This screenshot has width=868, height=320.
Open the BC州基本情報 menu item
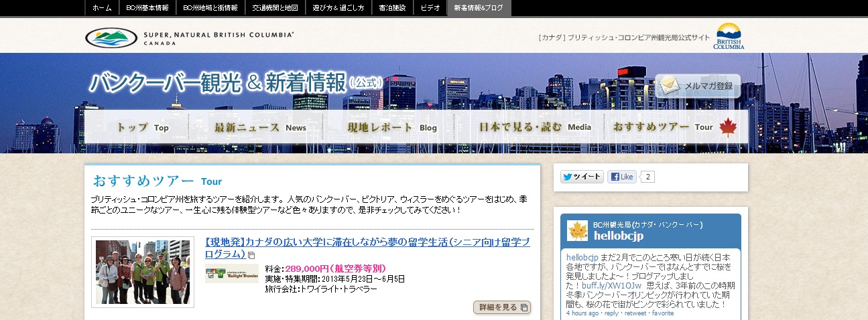pyautogui.click(x=147, y=8)
